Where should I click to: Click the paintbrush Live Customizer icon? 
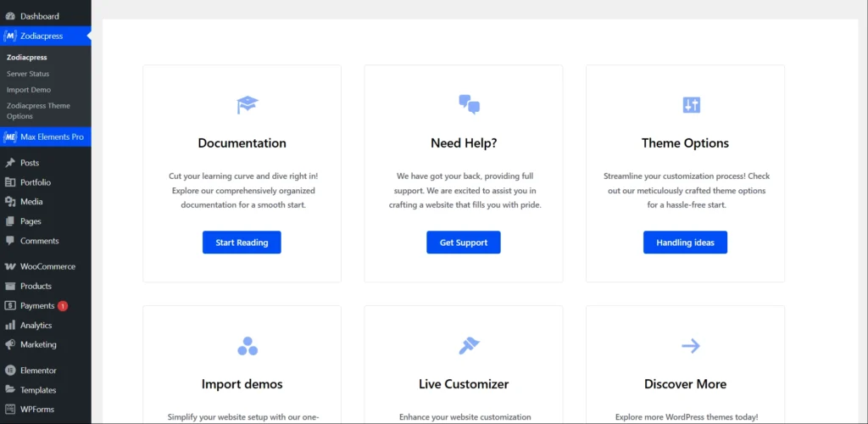pos(469,346)
